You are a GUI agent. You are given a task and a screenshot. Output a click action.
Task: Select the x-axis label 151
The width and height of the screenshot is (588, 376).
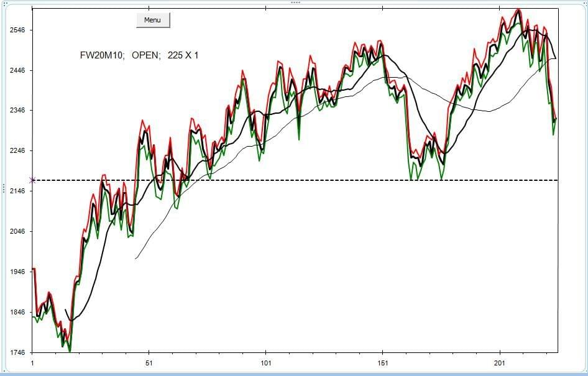382,363
